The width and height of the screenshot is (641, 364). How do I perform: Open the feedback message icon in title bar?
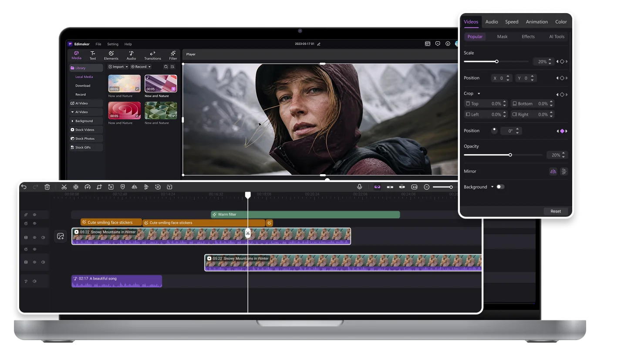(x=438, y=44)
